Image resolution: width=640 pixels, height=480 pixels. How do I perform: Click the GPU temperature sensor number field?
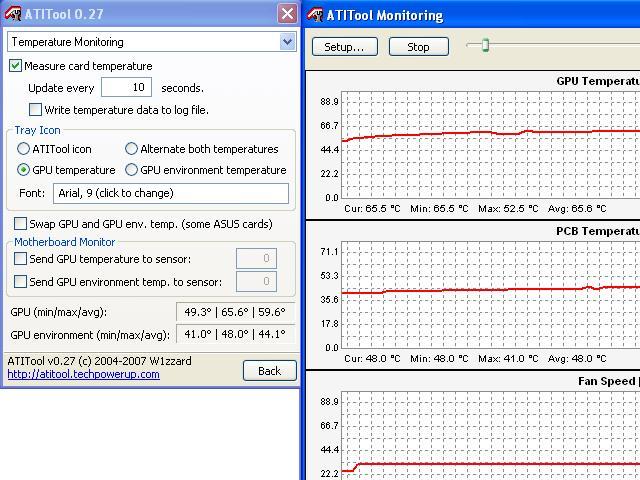tap(256, 258)
